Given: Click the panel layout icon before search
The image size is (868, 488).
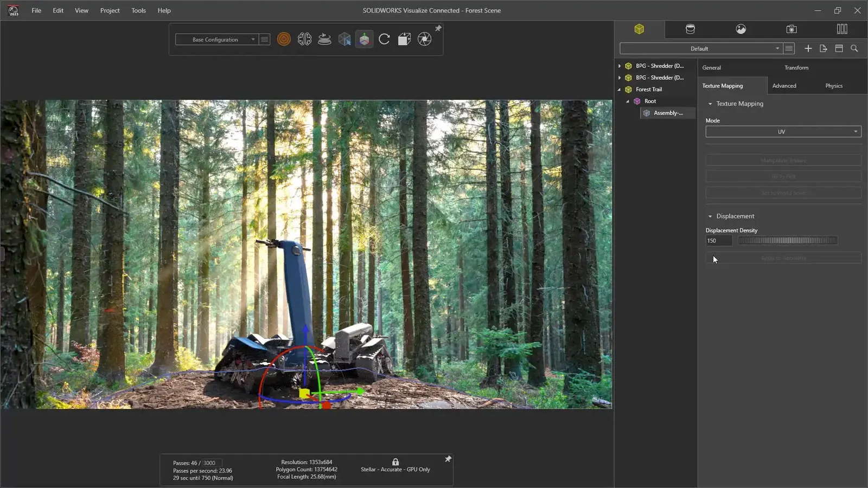Looking at the screenshot, I should pyautogui.click(x=839, y=48).
